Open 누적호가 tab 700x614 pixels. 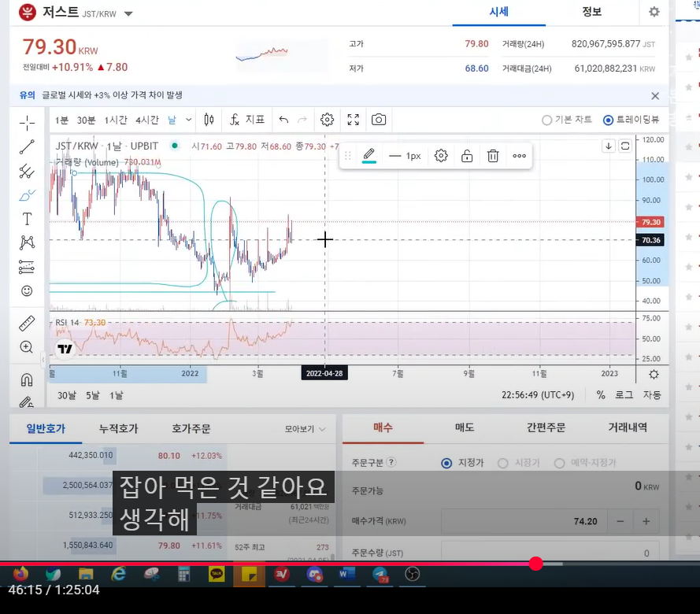[x=119, y=429]
